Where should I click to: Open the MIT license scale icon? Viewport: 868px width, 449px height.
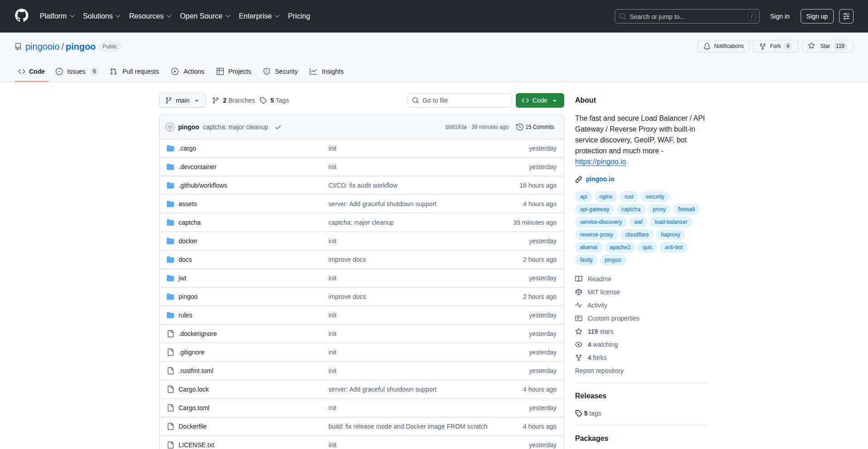click(579, 292)
